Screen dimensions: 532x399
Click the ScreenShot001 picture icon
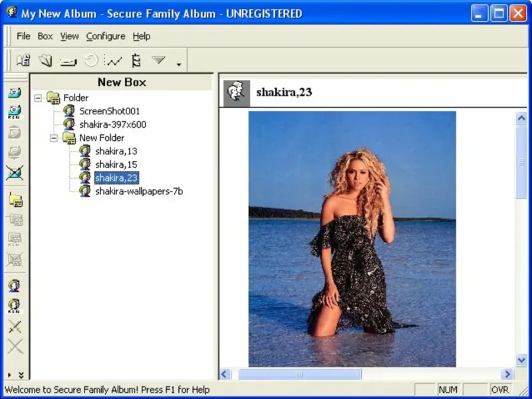(x=69, y=110)
